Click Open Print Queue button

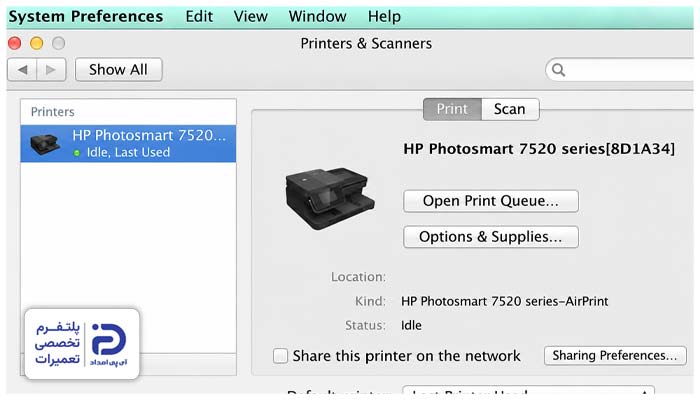coord(491,201)
